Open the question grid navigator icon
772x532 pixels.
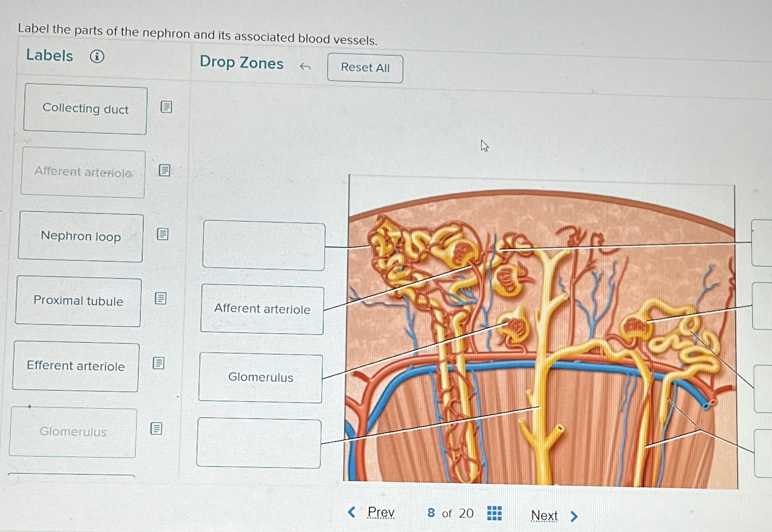(x=494, y=513)
